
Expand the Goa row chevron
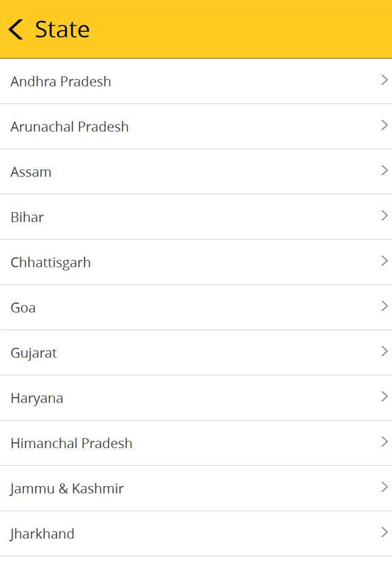tap(384, 307)
